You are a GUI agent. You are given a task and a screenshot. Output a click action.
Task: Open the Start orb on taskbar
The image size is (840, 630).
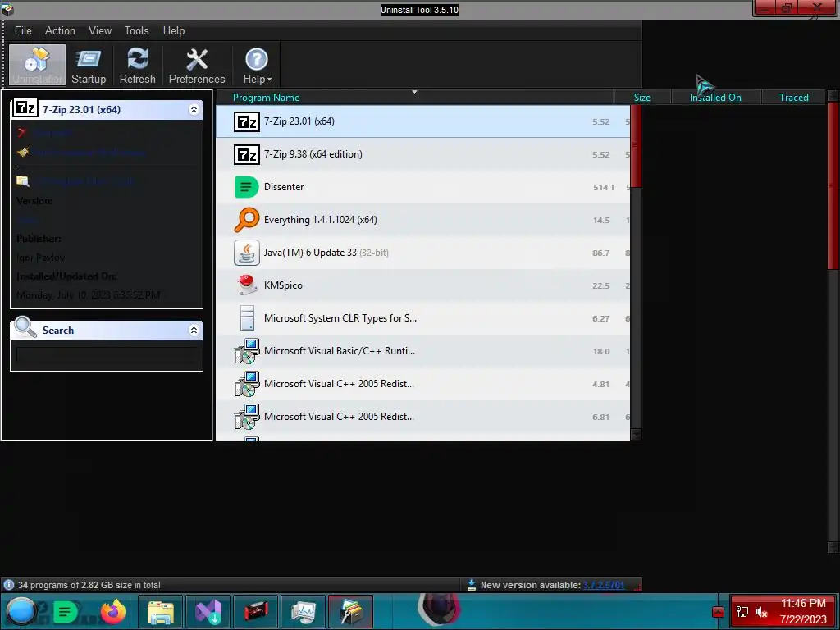coord(20,611)
